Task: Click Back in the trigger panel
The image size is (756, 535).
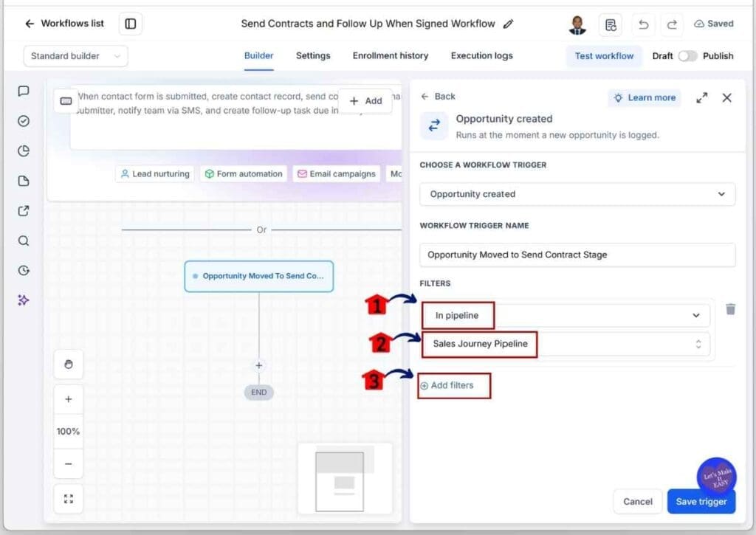Action: [438, 97]
